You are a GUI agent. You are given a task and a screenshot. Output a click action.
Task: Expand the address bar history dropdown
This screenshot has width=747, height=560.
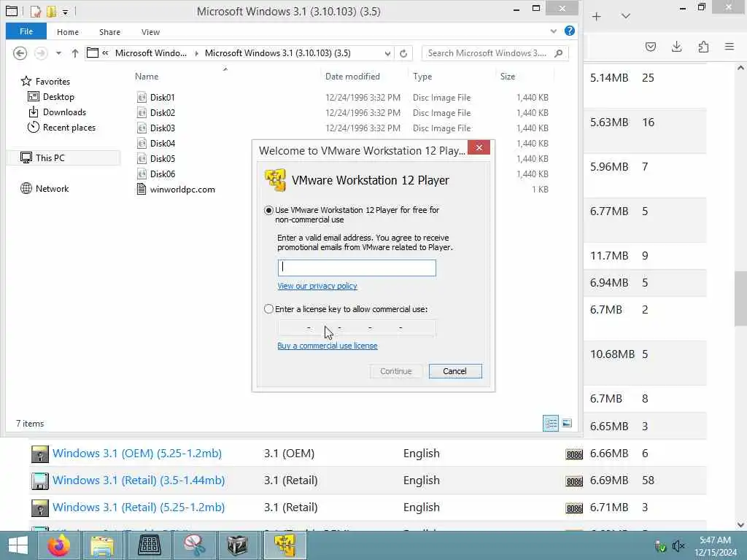point(388,53)
